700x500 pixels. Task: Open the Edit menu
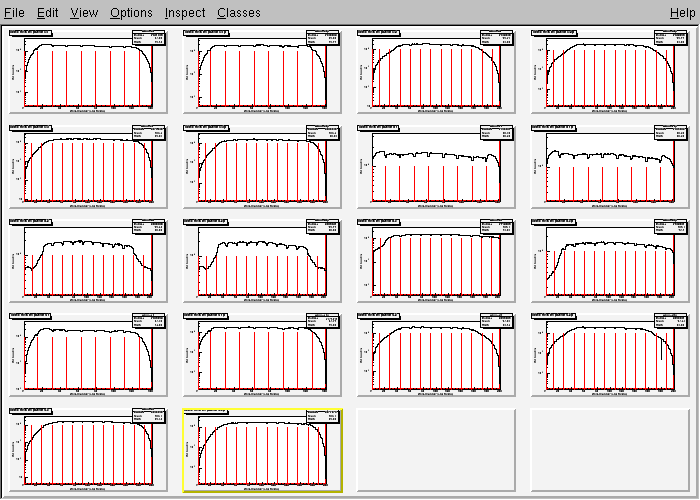click(47, 13)
